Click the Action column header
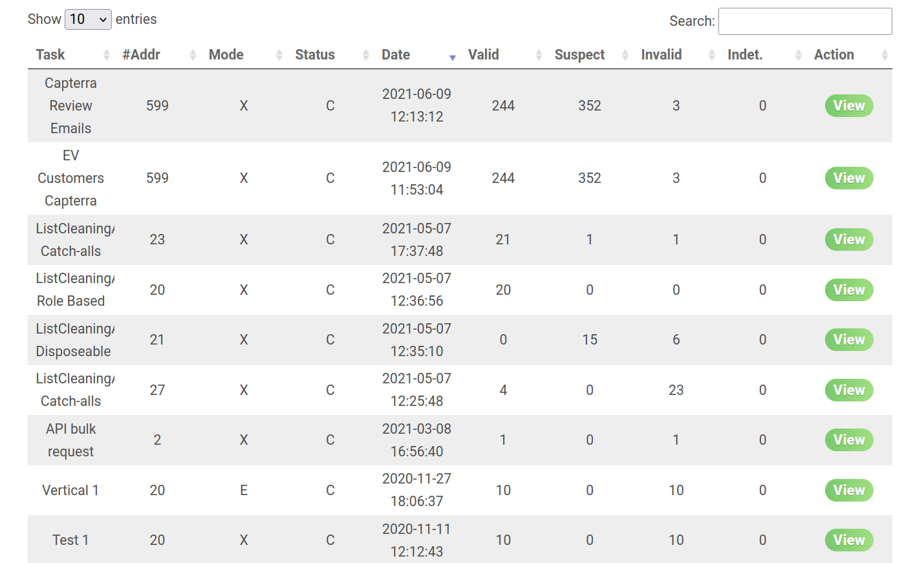The width and height of the screenshot is (924, 563). pos(834,55)
